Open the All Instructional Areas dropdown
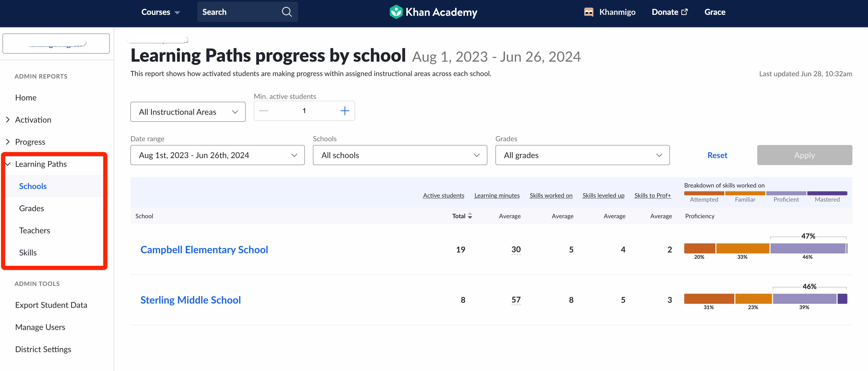Viewport: 868px width, 371px height. click(x=188, y=112)
